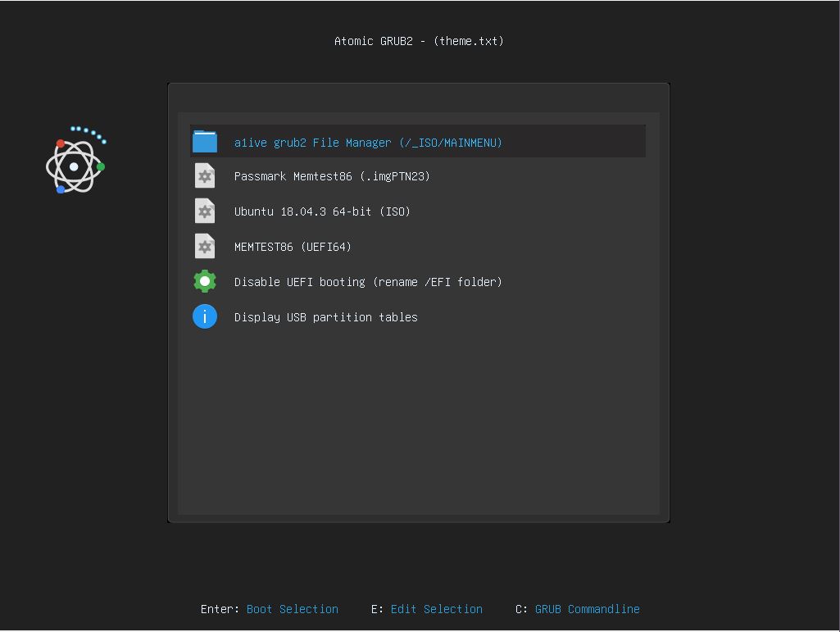Launch the GRUB Commandline
840x632 pixels.
pos(587,609)
